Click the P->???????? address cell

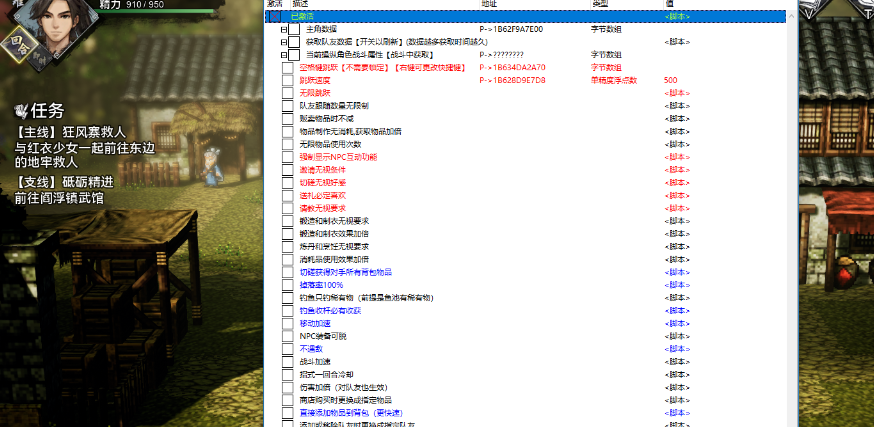coord(501,55)
